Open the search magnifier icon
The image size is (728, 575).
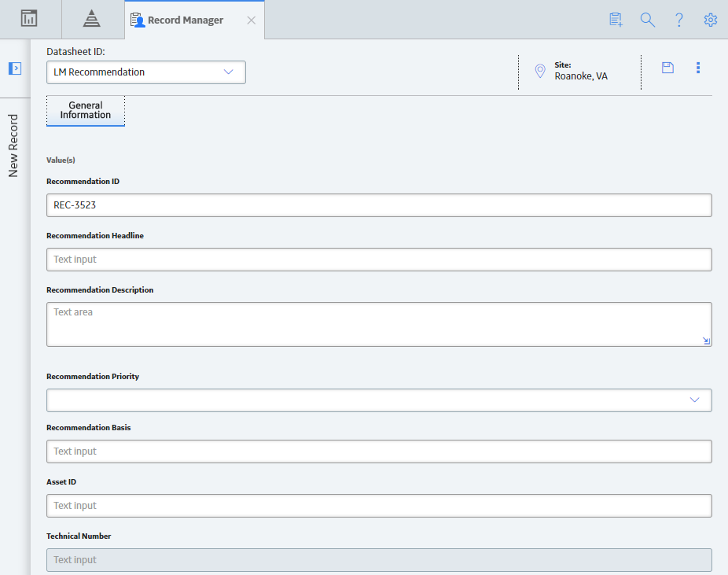coord(647,20)
